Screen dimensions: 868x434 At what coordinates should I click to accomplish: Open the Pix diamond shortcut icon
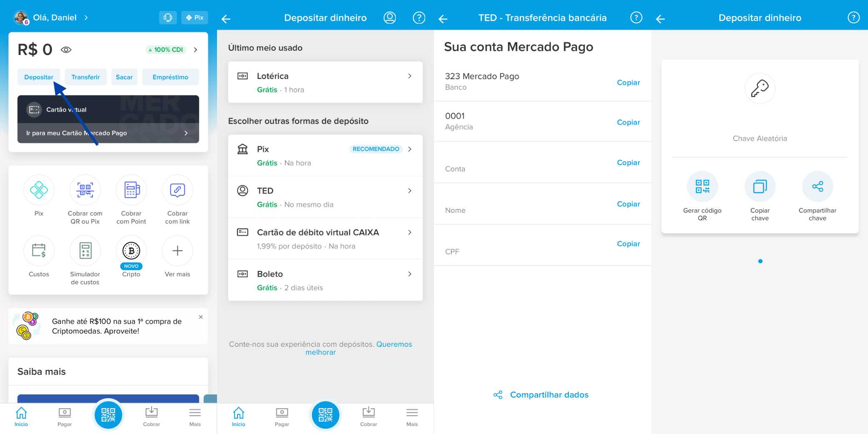click(x=39, y=190)
